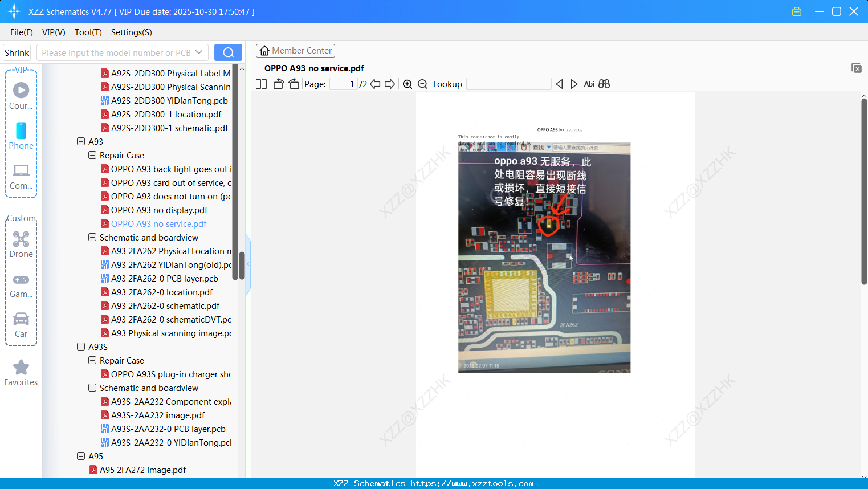Click the Lookup text field
The image size is (868, 489).
(509, 84)
